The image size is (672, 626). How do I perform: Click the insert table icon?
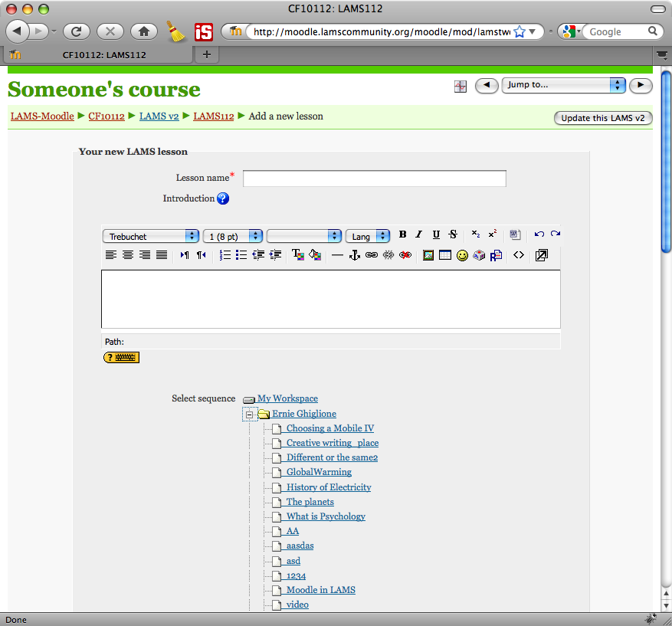click(445, 255)
